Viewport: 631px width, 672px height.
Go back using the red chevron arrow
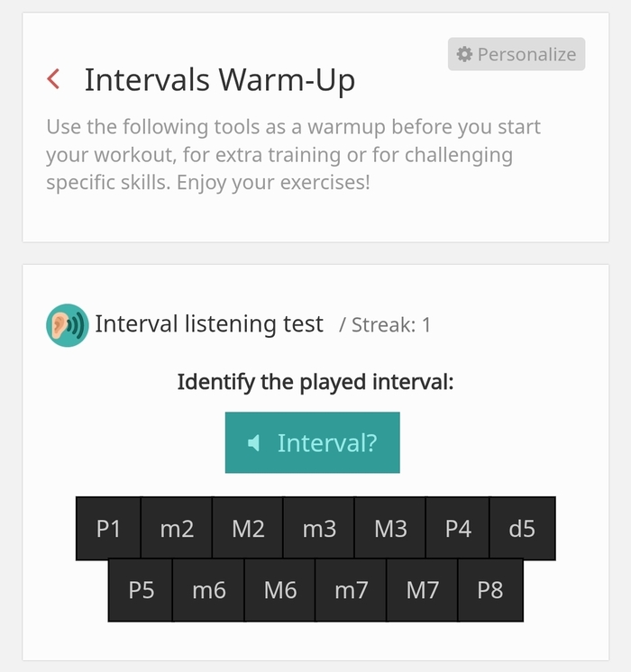pyautogui.click(x=53, y=79)
